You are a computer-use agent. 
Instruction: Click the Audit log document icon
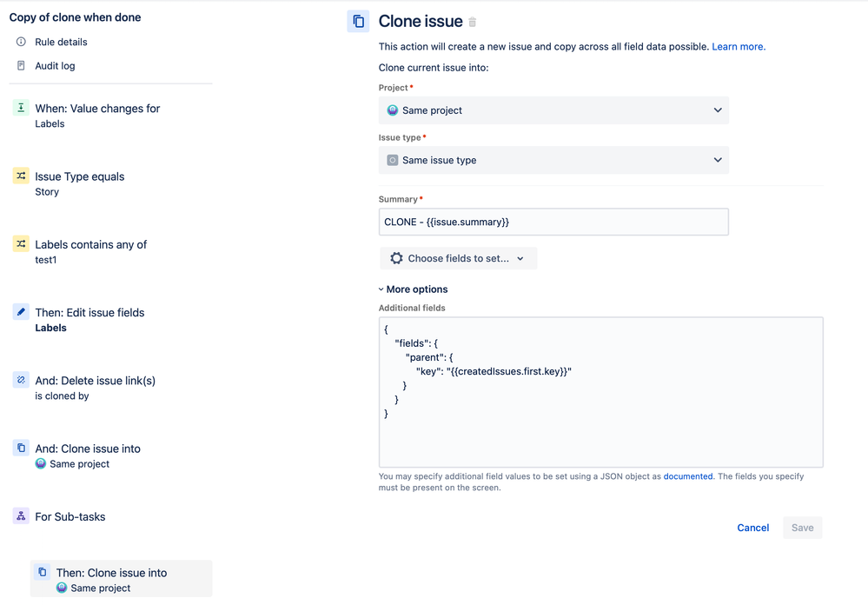click(21, 65)
